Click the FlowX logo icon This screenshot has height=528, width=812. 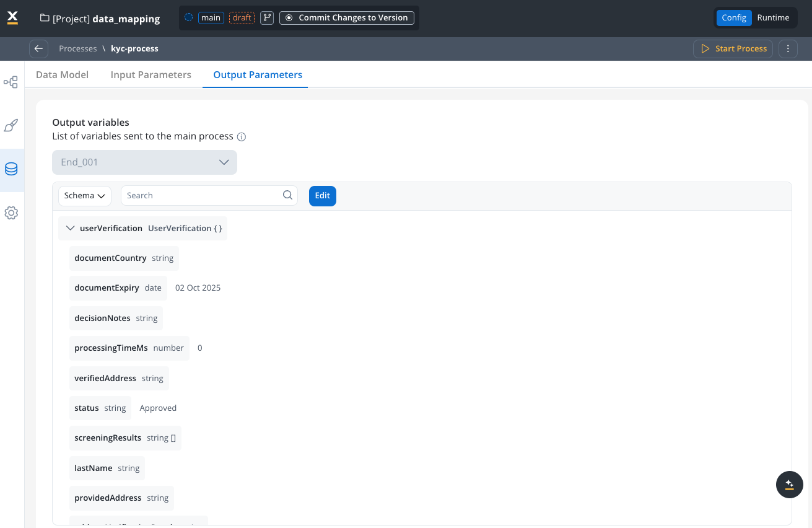[12, 18]
